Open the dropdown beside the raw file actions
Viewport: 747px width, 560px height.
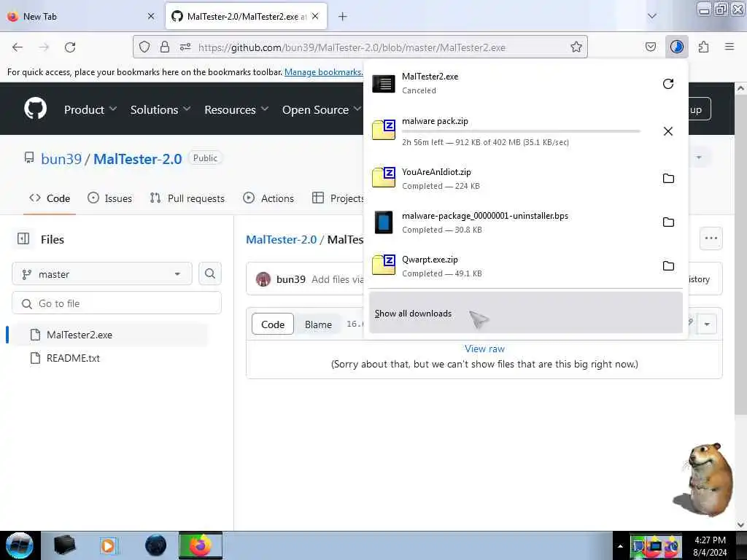[x=707, y=324]
